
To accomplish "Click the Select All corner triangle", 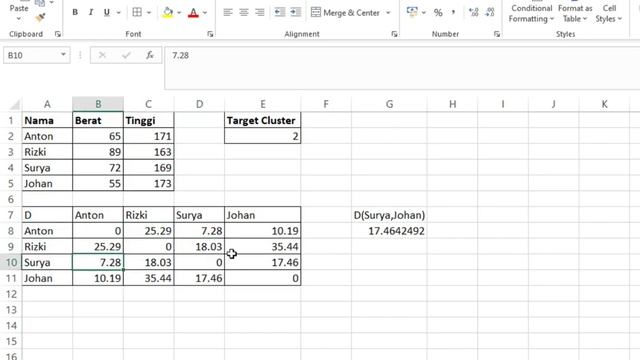I will (x=15, y=105).
